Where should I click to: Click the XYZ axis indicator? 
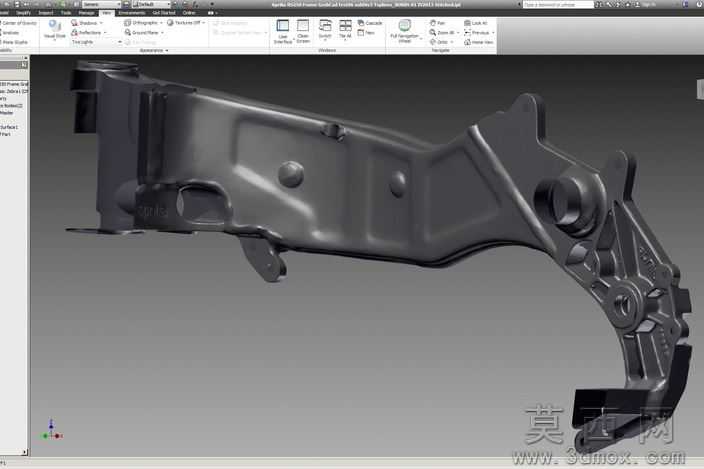(51, 431)
